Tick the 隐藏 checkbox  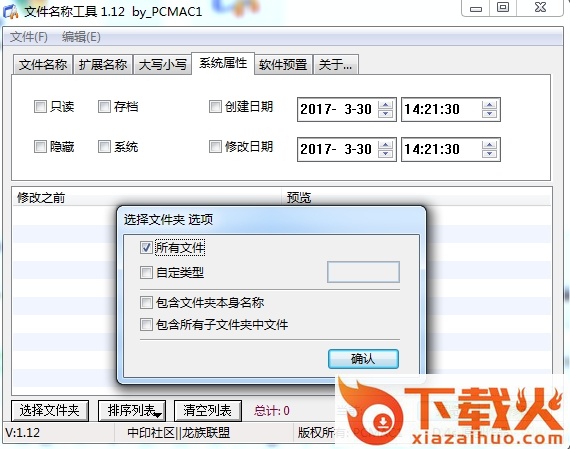click(x=40, y=147)
